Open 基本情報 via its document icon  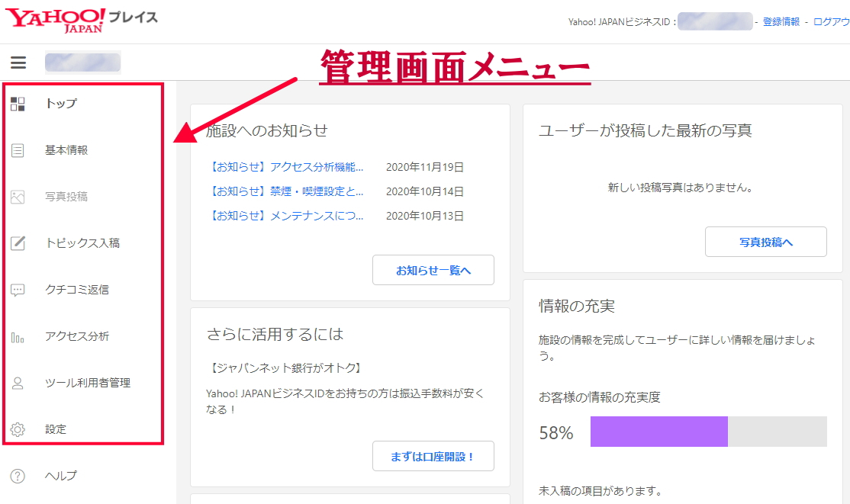(19, 150)
